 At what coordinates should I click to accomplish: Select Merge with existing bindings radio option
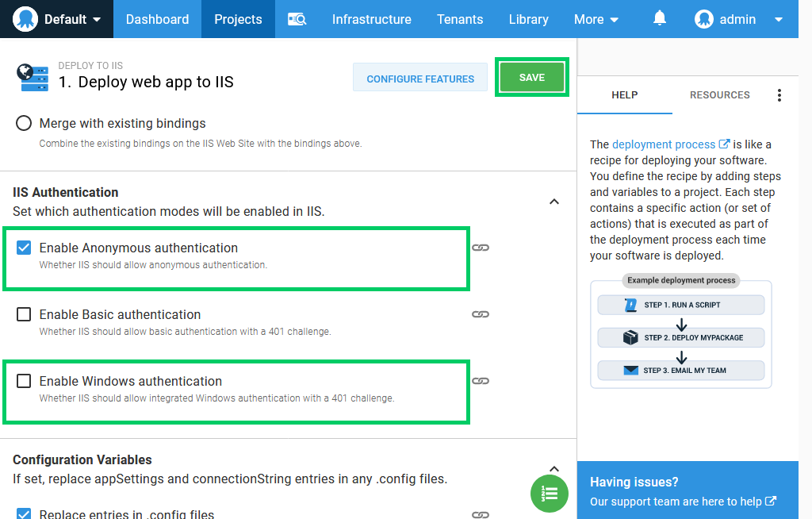tap(24, 123)
